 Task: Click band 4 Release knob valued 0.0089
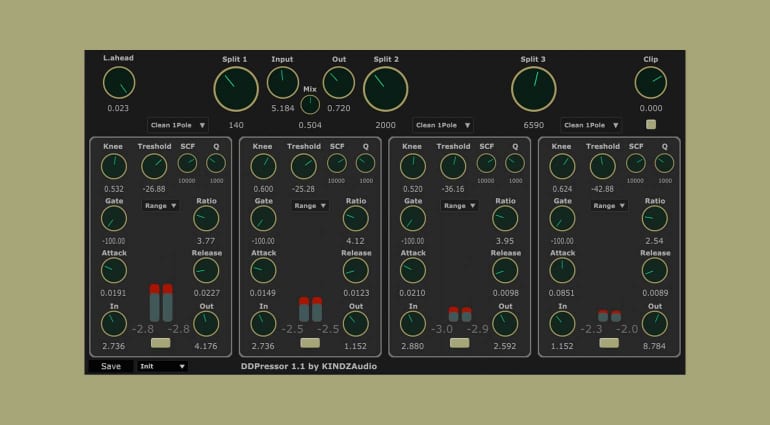point(655,270)
